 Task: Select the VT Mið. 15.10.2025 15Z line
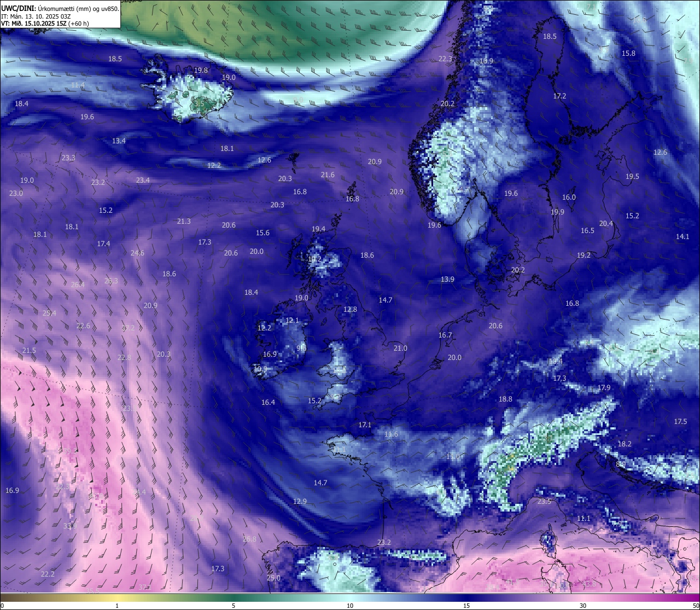tap(45, 24)
